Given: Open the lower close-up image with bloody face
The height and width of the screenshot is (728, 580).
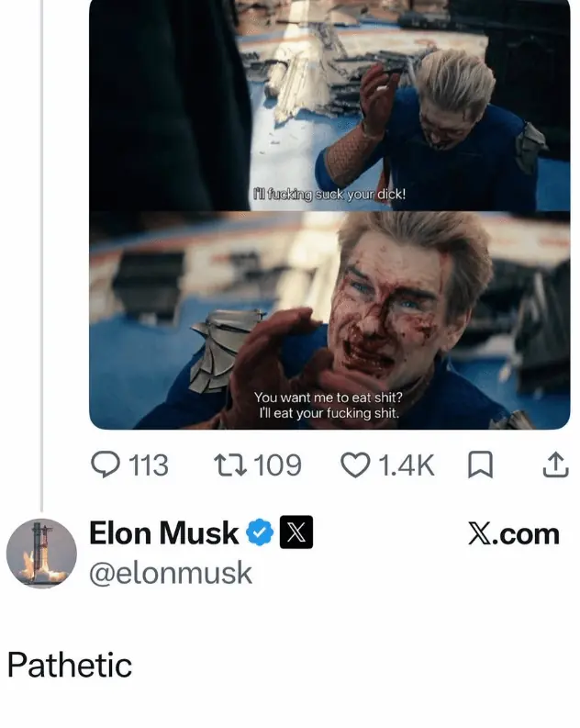Looking at the screenshot, I should [x=329, y=320].
